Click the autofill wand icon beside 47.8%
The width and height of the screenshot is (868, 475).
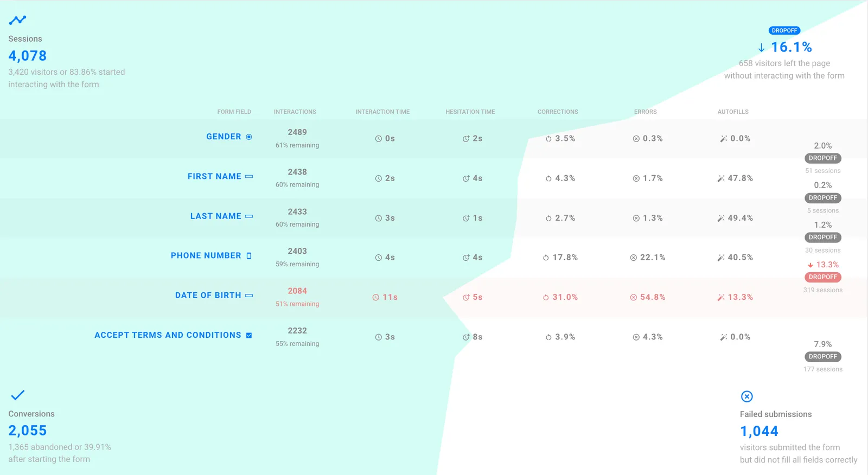point(721,178)
